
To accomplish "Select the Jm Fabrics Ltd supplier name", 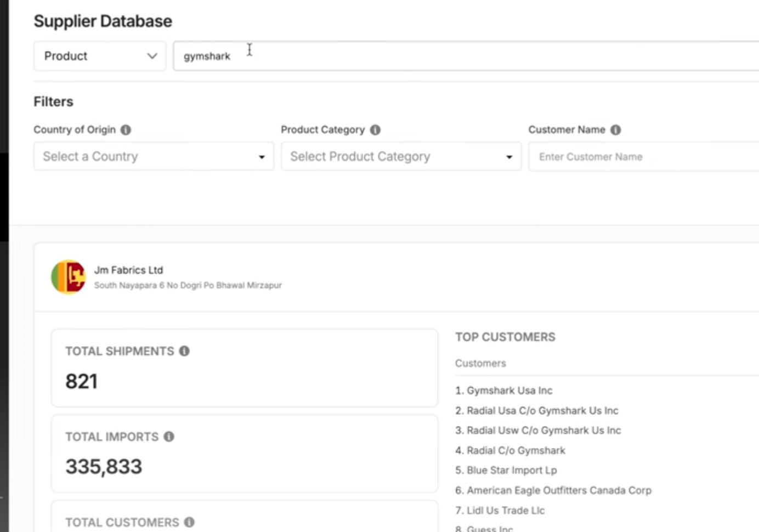I will pyautogui.click(x=128, y=270).
